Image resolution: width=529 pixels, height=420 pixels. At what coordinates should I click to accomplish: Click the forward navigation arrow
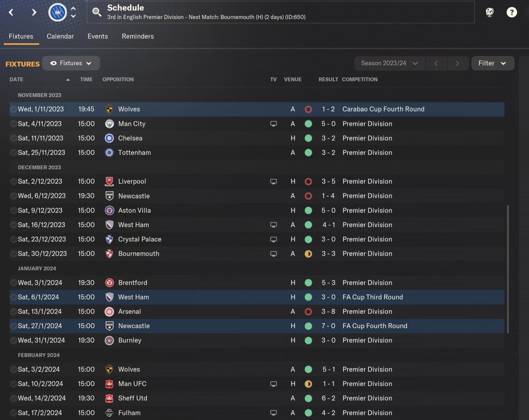click(34, 12)
